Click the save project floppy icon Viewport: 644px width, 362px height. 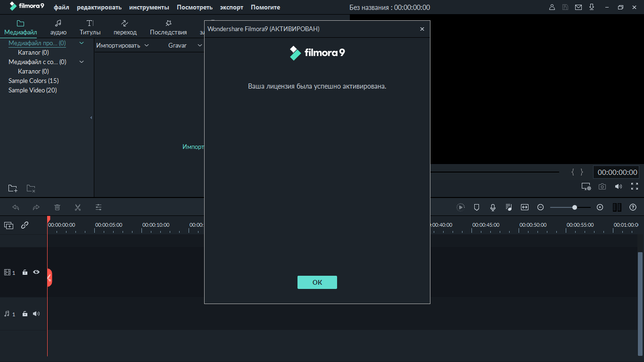point(565,8)
